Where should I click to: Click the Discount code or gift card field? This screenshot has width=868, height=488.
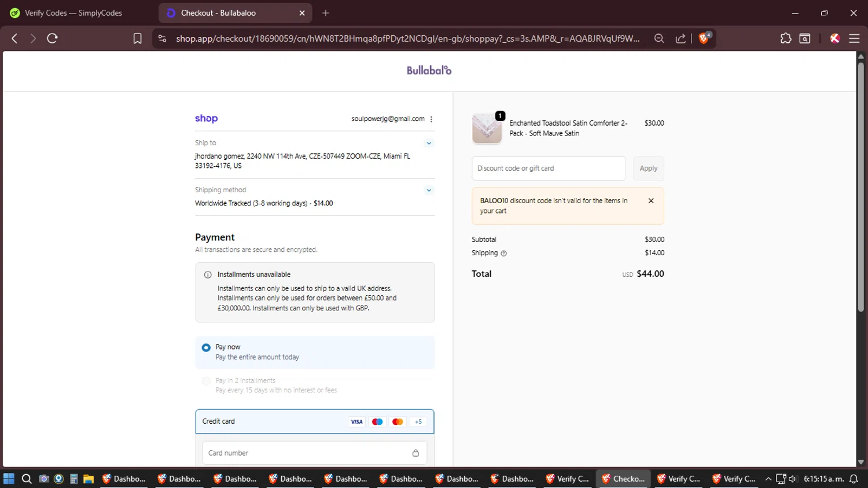coord(549,168)
